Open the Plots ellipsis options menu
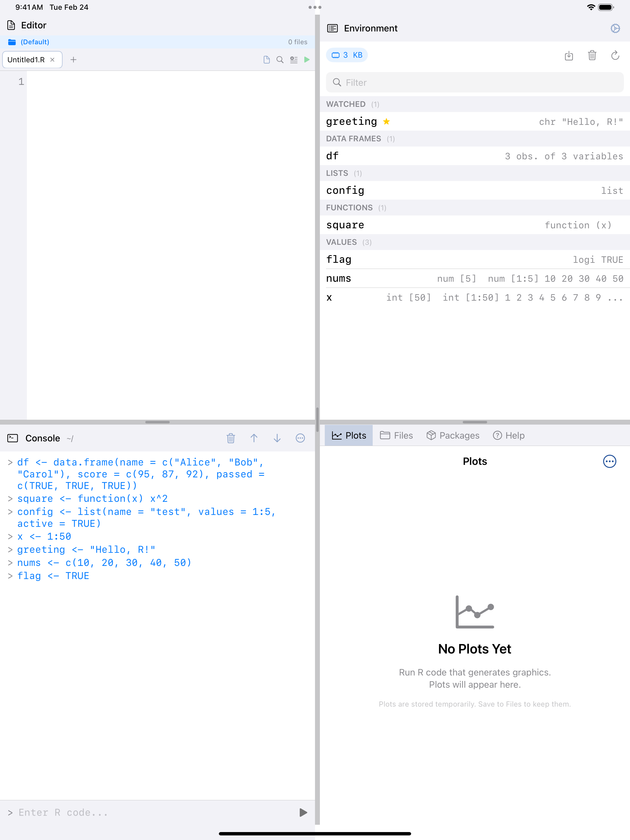The height and width of the screenshot is (840, 630). tap(609, 462)
